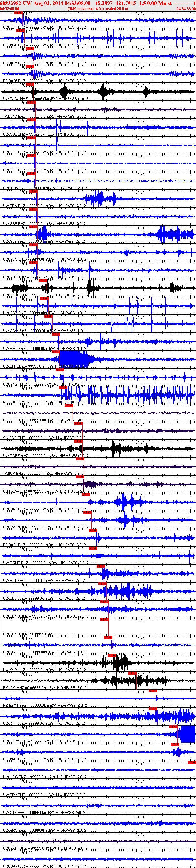Image resolution: width=196 pixels, height=868 pixels.
Task: Click the RMS noise scaling note in header
Action: [97, 9]
